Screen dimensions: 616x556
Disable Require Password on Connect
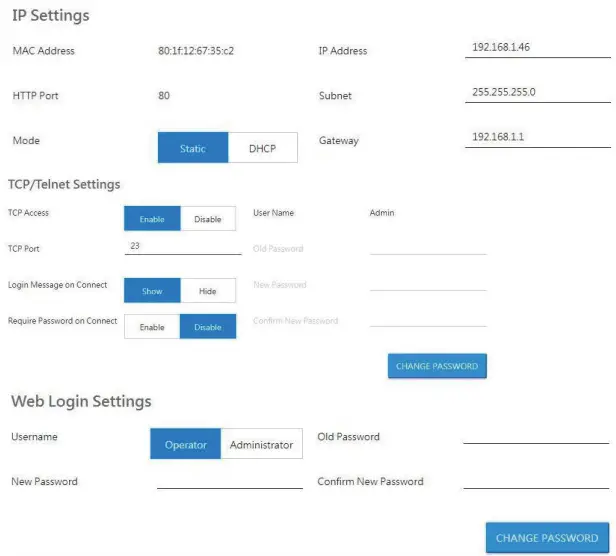pos(208,327)
